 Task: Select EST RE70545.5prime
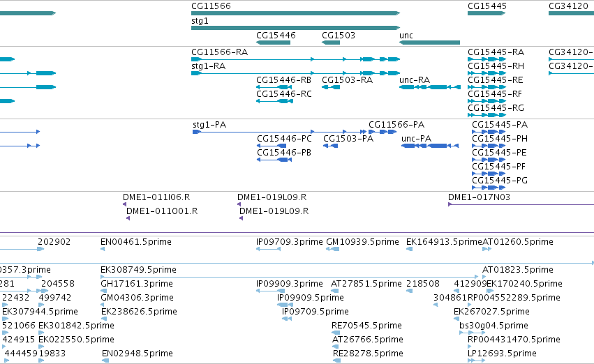[366, 326]
